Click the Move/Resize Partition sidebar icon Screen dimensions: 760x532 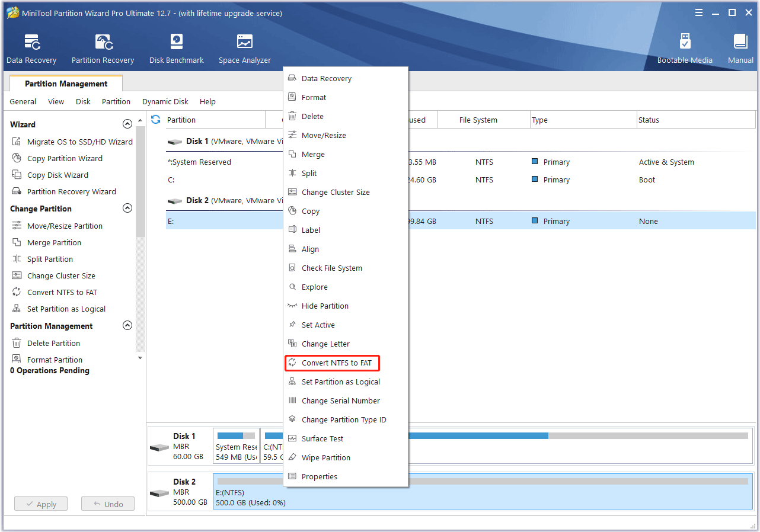[x=17, y=226]
